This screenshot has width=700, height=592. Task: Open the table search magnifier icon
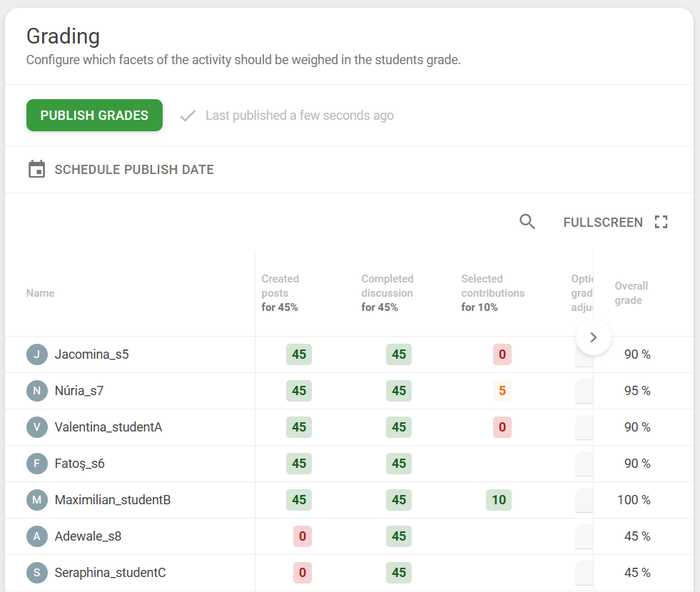tap(527, 222)
